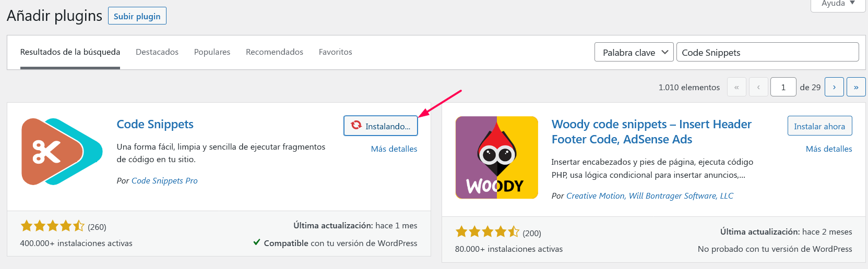Click the Añadir plugins heading
The image size is (868, 269).
[54, 16]
